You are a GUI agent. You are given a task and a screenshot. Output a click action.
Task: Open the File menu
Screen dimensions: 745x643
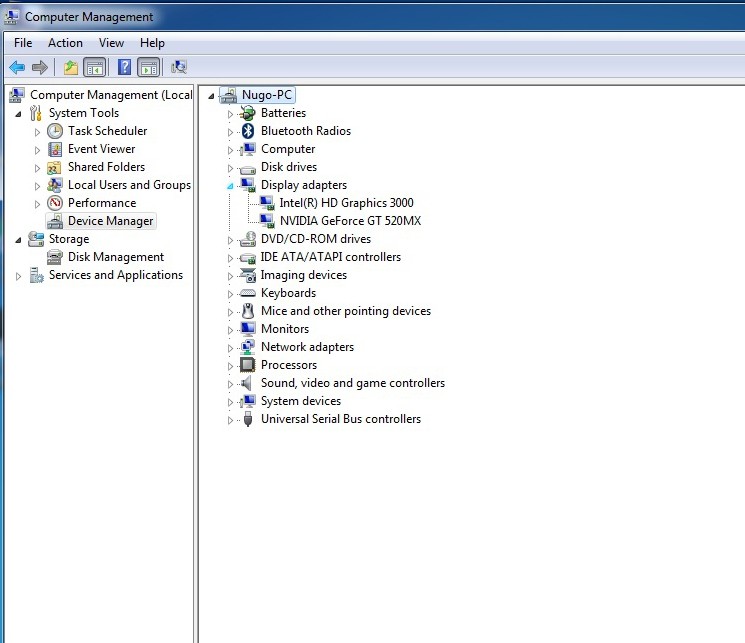click(x=23, y=43)
